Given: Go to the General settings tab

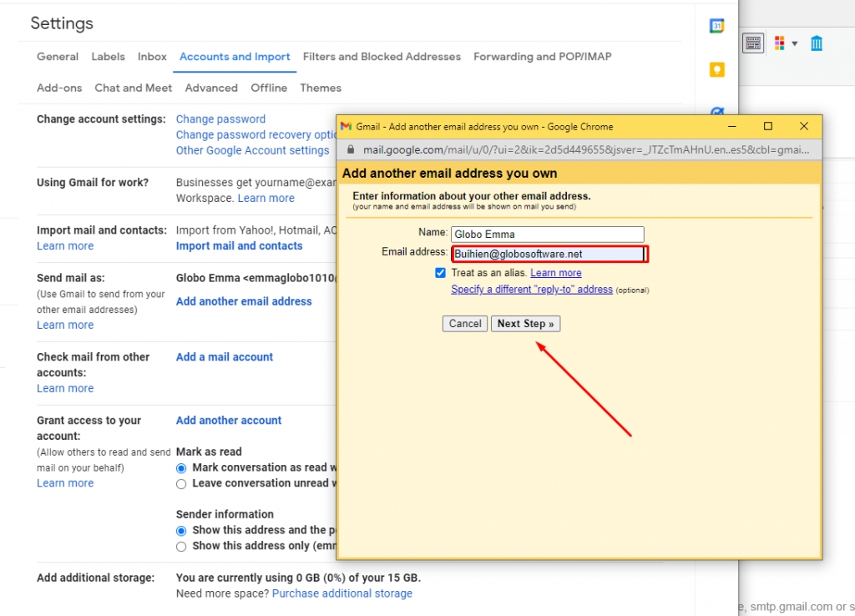Looking at the screenshot, I should tap(58, 57).
